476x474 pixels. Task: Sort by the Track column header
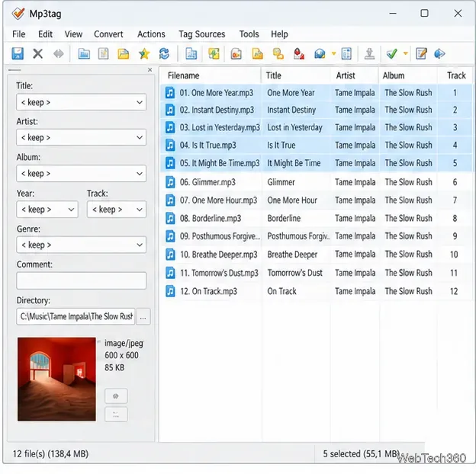[x=456, y=75]
